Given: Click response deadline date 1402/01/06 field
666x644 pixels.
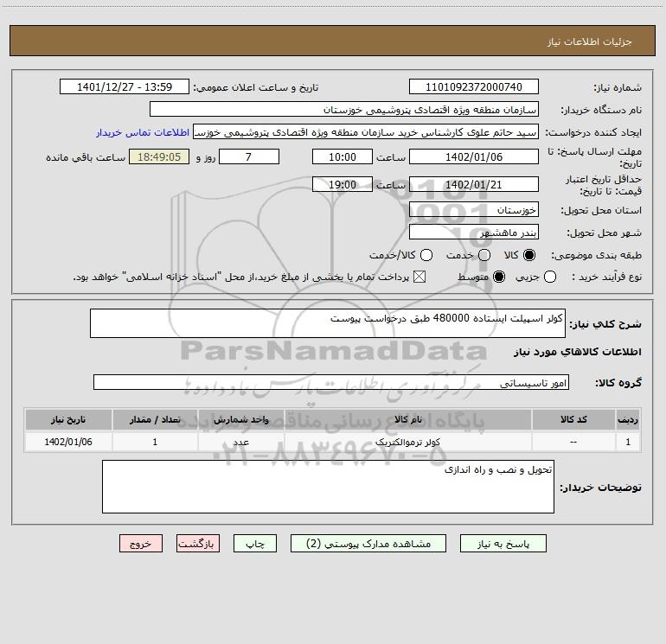Looking at the screenshot, I should click(x=474, y=156).
